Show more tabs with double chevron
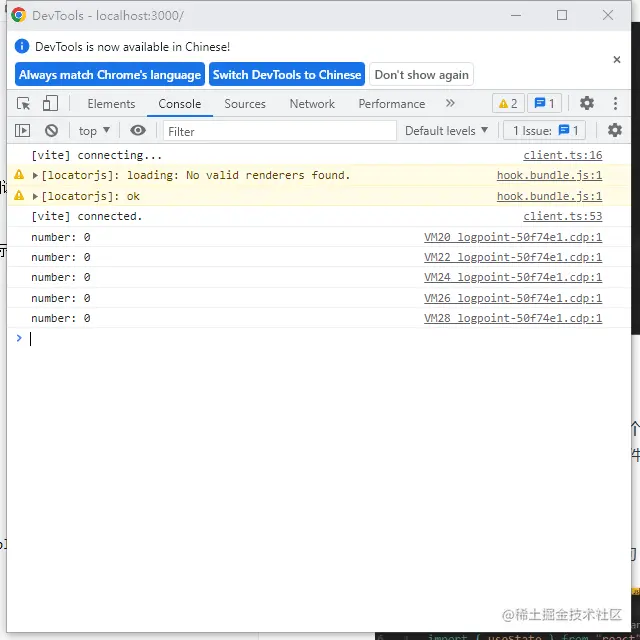This screenshot has width=640, height=640. (x=450, y=103)
